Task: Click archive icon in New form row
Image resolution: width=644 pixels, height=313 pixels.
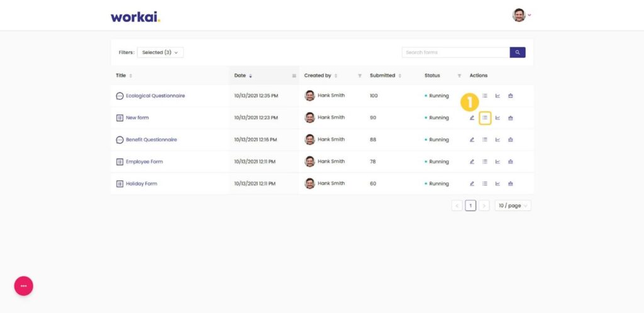Action: (511, 118)
